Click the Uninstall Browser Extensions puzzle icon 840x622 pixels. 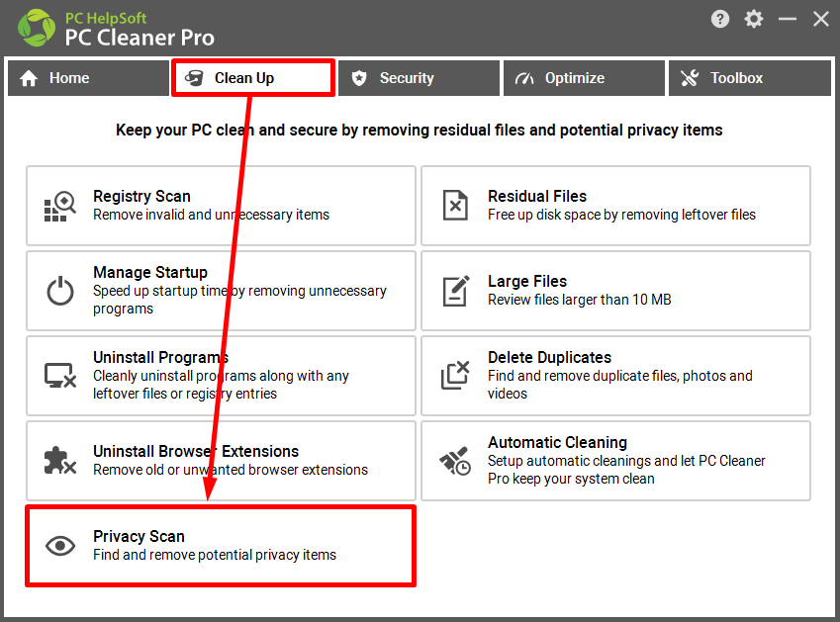coord(60,461)
